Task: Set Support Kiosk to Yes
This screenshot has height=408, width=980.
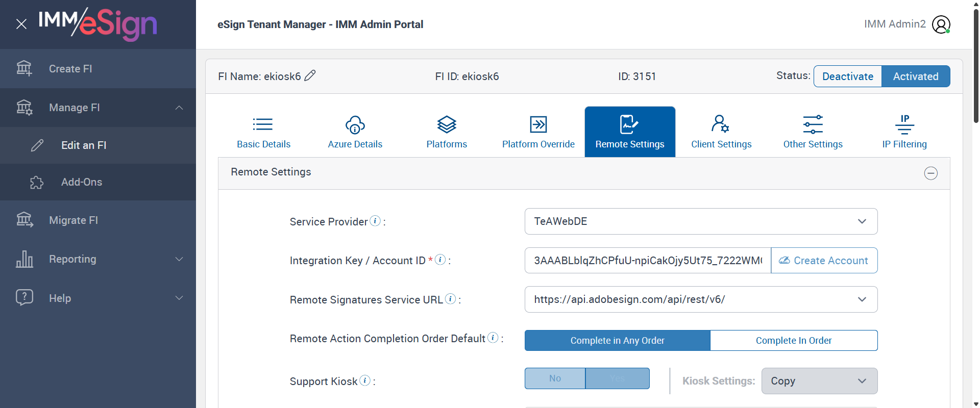Action: tap(617, 378)
